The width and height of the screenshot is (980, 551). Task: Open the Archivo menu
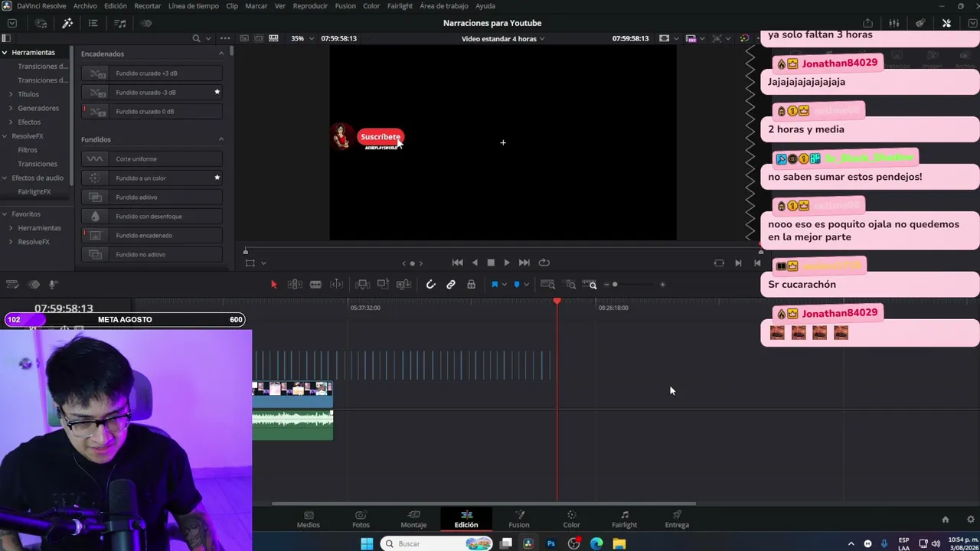[85, 6]
